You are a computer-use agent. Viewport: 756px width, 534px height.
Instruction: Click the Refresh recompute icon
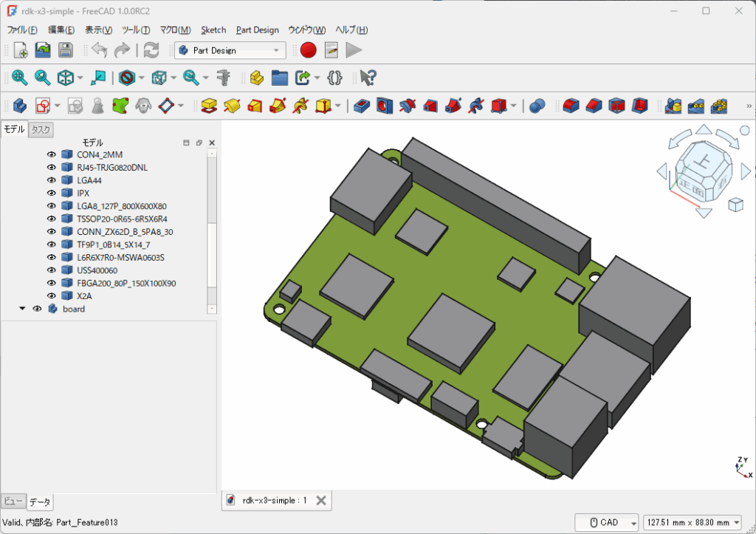point(151,50)
